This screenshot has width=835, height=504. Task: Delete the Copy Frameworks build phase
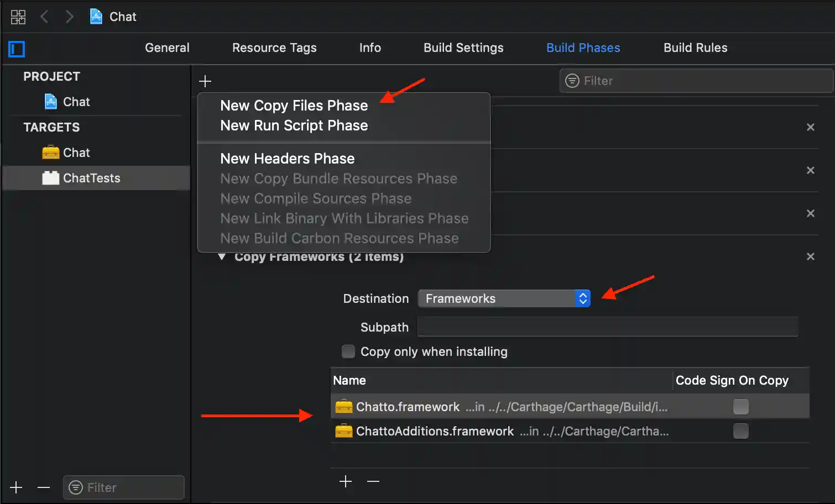tap(810, 256)
